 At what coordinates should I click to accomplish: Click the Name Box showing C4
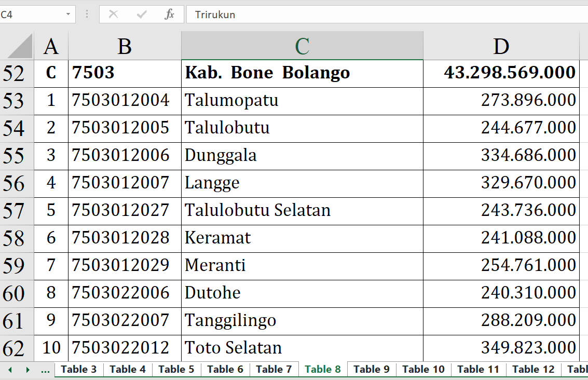31,15
